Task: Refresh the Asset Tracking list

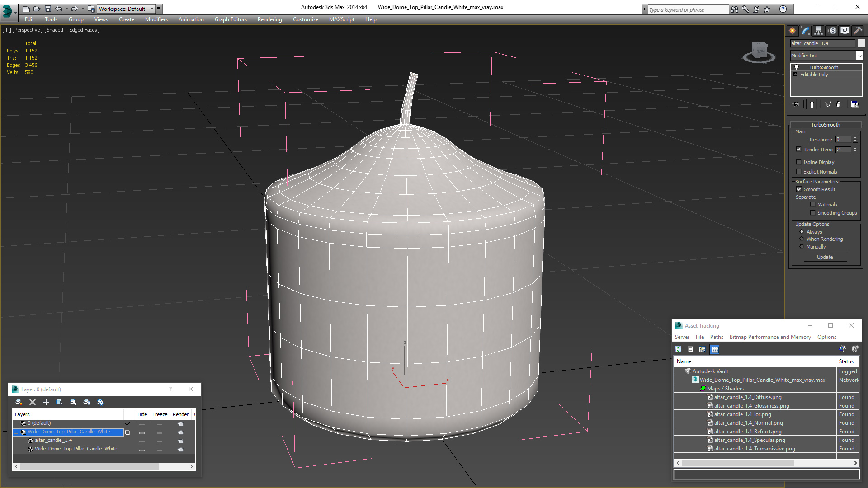Action: 678,349
